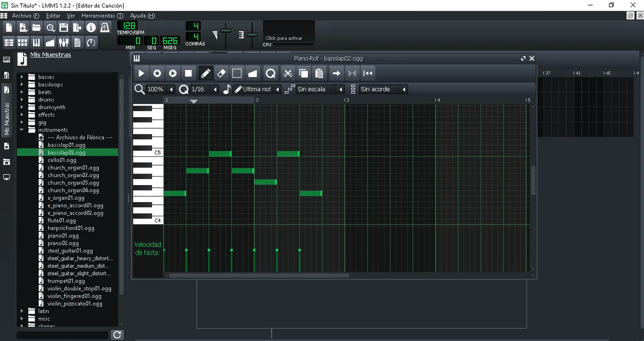644x341 pixels.
Task: Open recently used projects list
Action: pyautogui.click(x=50, y=28)
